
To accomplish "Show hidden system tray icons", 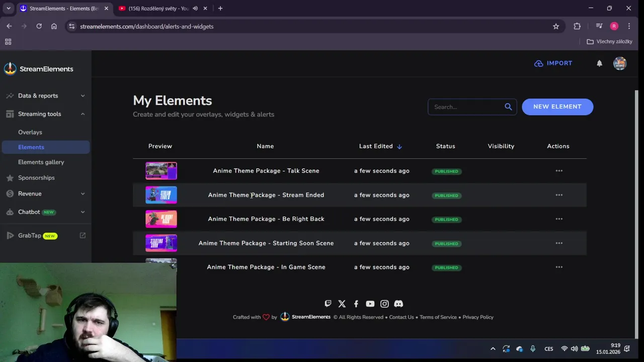I will pos(493,349).
